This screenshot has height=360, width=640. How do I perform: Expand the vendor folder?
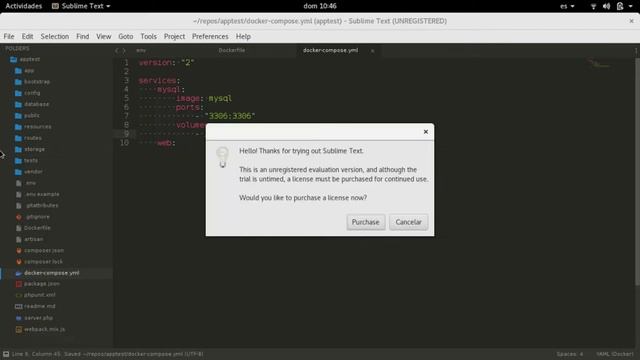coord(29,172)
